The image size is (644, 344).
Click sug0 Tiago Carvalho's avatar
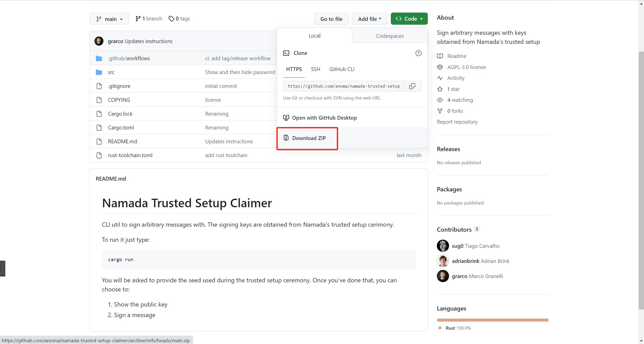coord(443,246)
